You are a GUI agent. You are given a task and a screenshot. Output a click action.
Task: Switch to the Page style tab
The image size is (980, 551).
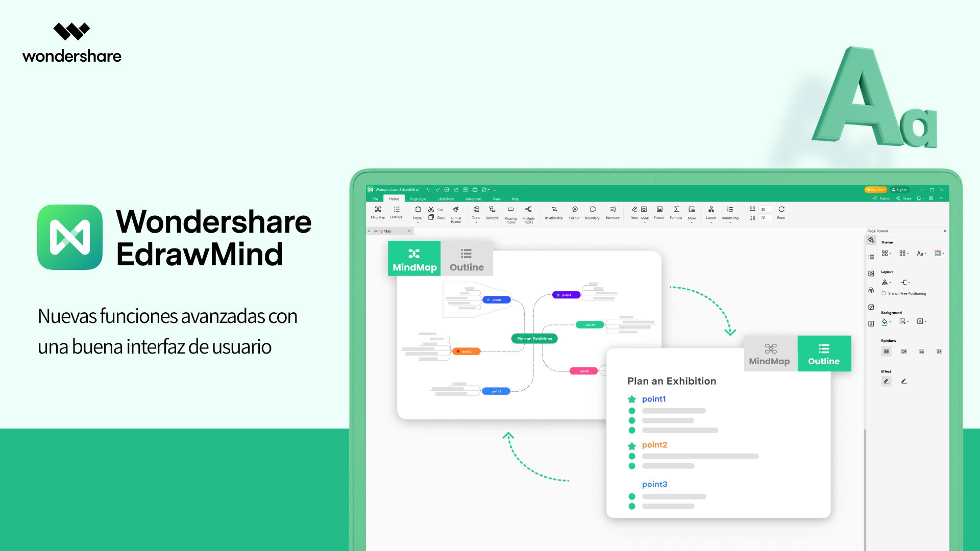[418, 199]
